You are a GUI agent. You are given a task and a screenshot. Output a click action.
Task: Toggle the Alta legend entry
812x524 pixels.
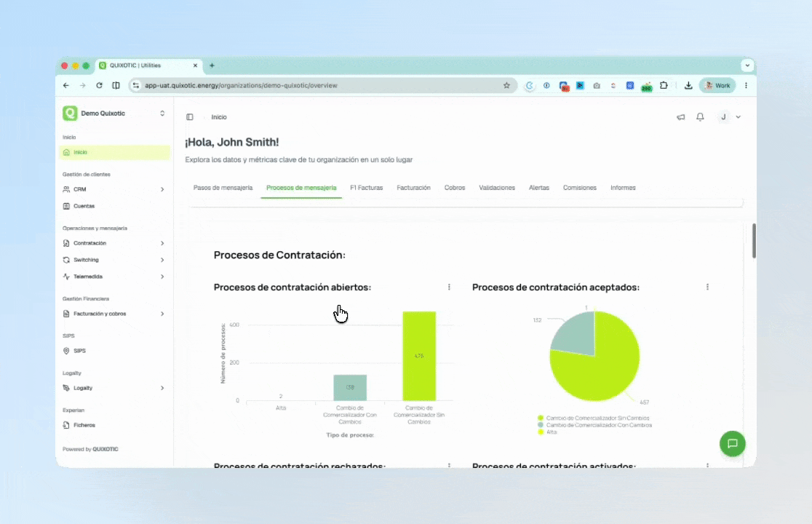pos(547,432)
